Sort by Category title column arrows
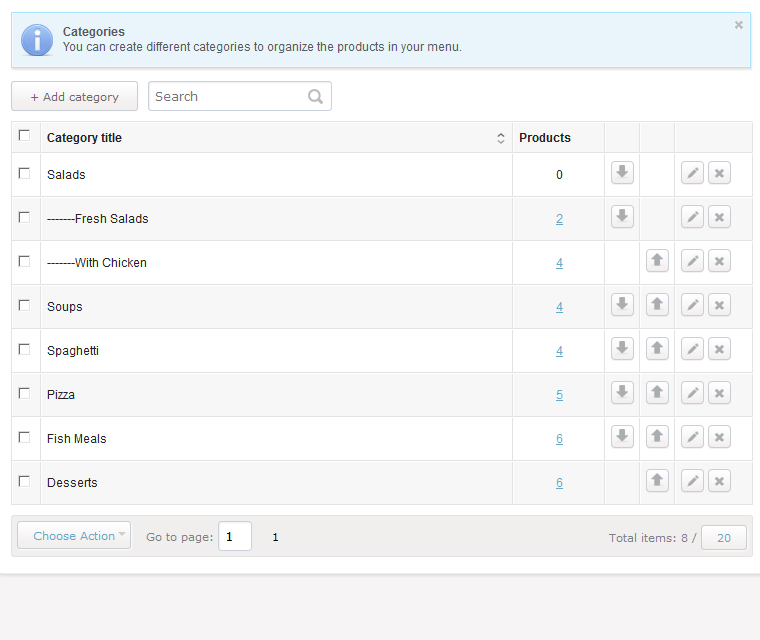Viewport: 760px width, 640px height. point(501,138)
